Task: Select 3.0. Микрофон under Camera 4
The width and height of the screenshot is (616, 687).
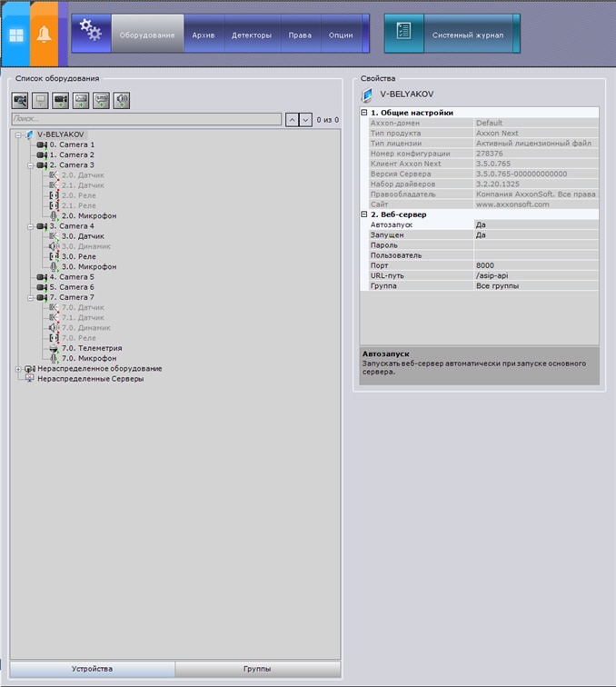Action: click(x=89, y=267)
